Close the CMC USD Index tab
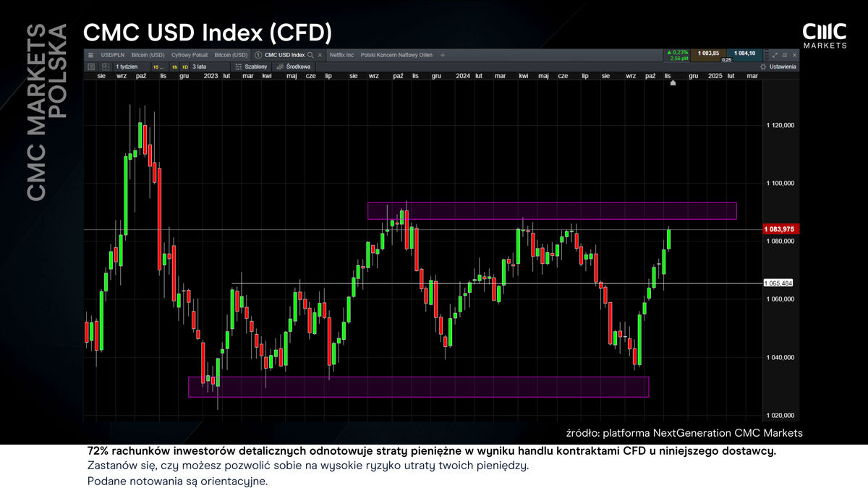 pos(320,55)
